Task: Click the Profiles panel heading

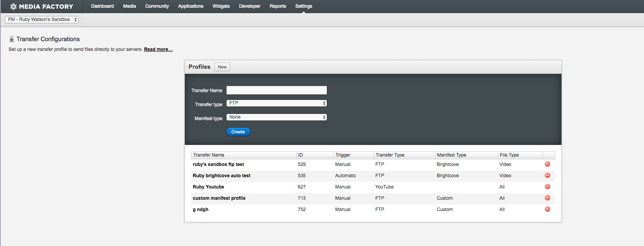Action: tap(199, 67)
